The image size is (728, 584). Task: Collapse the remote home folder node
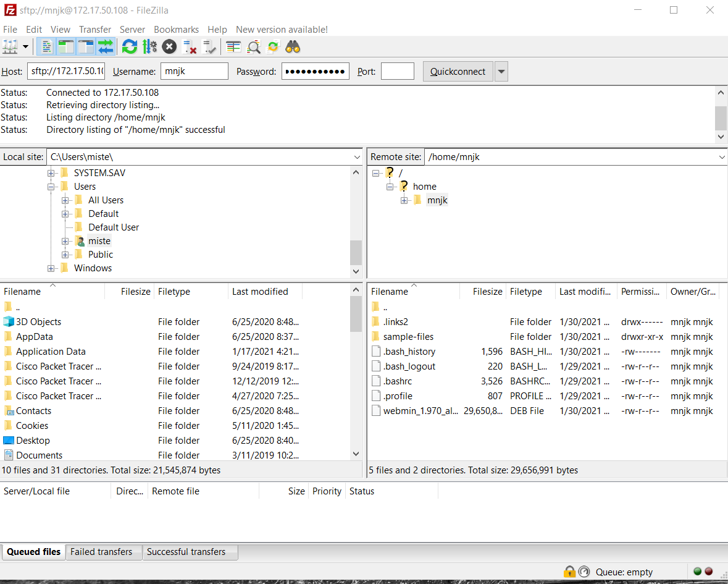(x=390, y=187)
